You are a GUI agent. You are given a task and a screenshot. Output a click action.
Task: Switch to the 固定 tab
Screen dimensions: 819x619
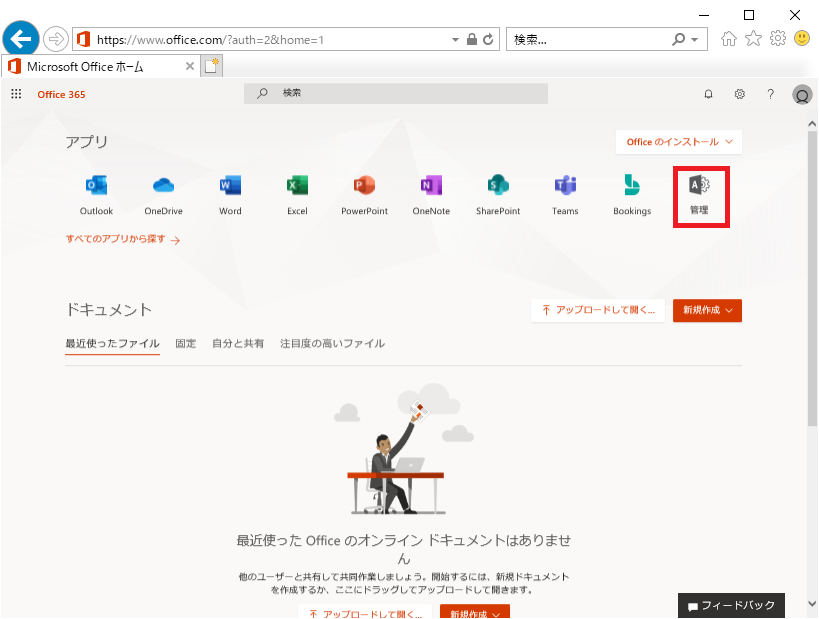click(185, 343)
